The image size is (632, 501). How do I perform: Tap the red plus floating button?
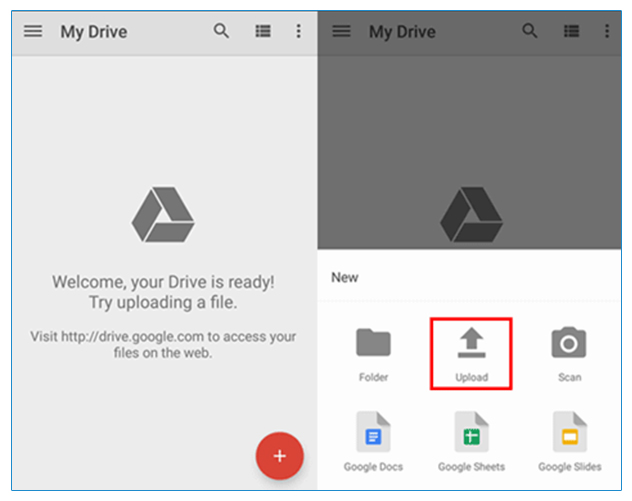click(x=279, y=456)
